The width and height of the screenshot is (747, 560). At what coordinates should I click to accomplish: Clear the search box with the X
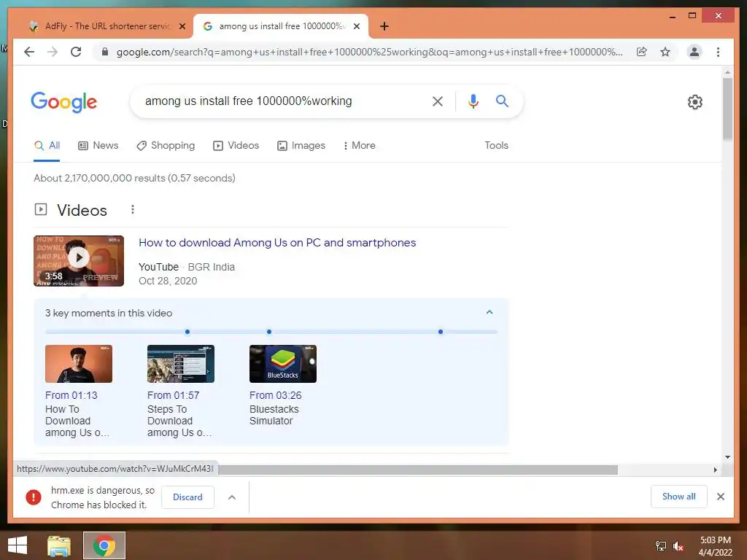(x=438, y=101)
